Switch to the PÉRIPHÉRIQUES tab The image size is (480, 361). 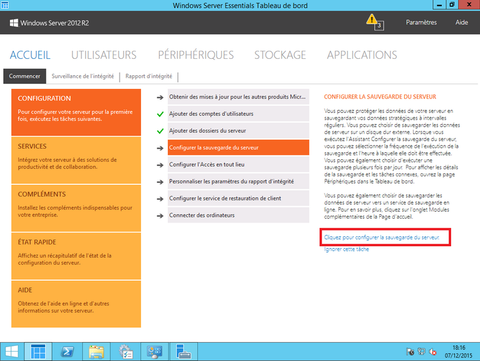point(196,55)
